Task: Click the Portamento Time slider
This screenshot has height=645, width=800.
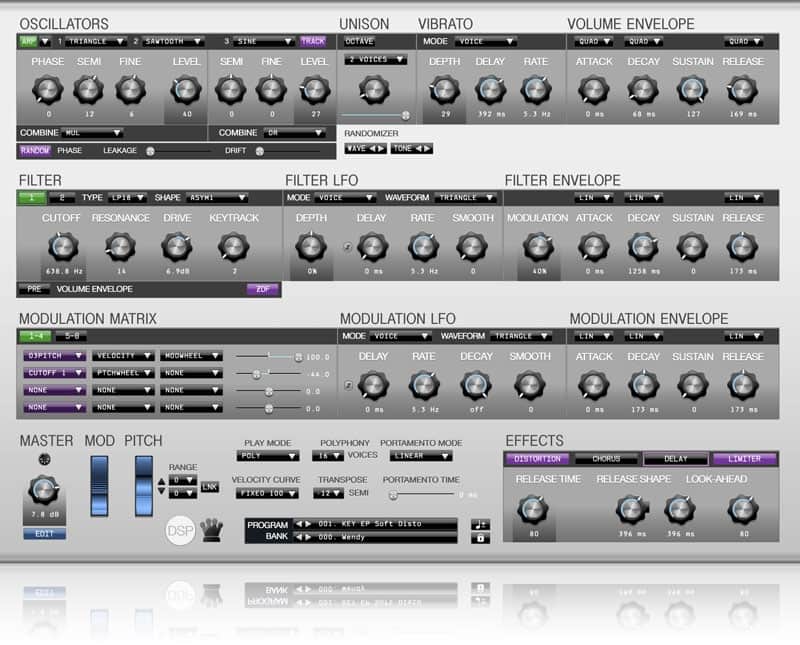Action: click(422, 495)
